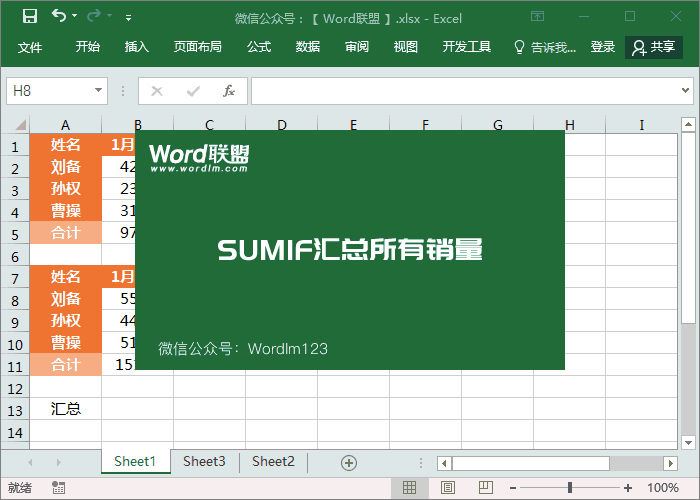Save the workbook with the floppy icon

(30, 16)
